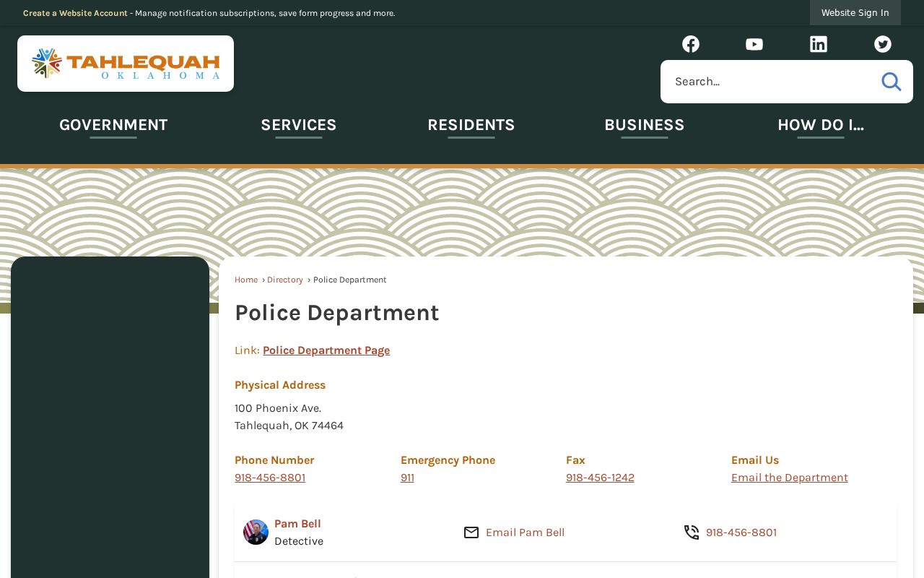Click the Police Department page heading
The image size is (924, 578).
pyautogui.click(x=337, y=313)
